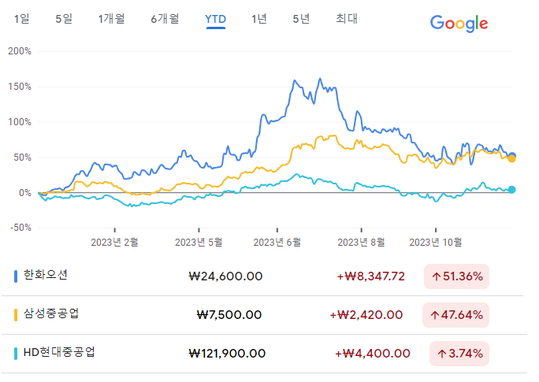Click the ↑51.36% change badge
Screen dimensions: 539x382
pyautogui.click(x=456, y=276)
